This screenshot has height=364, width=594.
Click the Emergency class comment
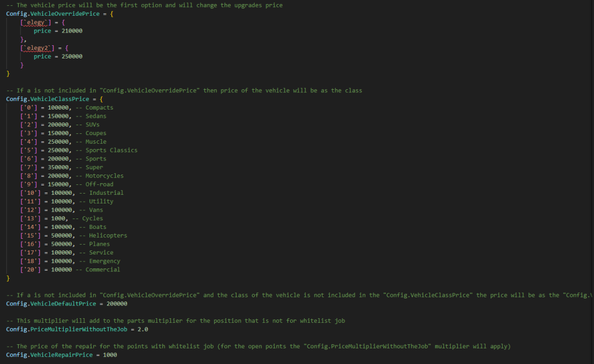104,261
